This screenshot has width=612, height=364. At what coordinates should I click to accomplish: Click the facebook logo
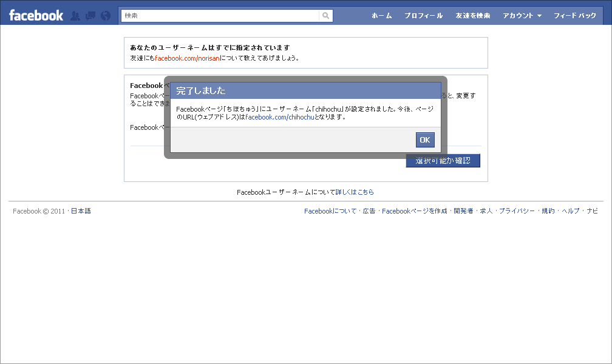tap(36, 16)
